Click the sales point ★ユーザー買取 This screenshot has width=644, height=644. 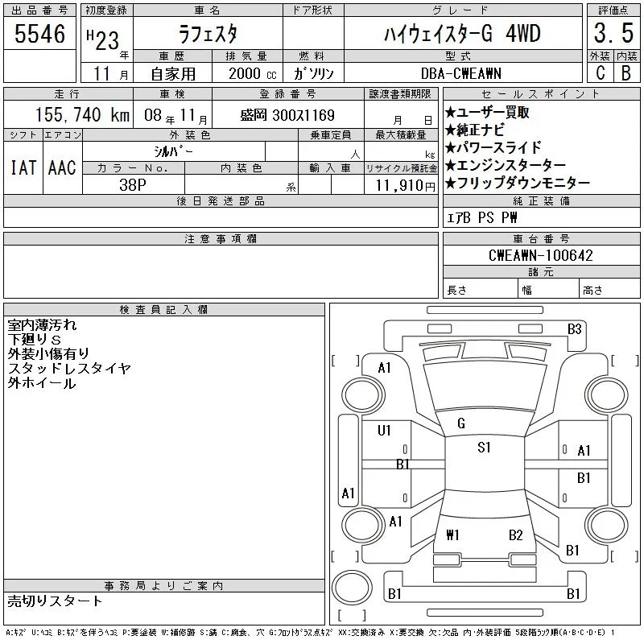pyautogui.click(x=487, y=112)
